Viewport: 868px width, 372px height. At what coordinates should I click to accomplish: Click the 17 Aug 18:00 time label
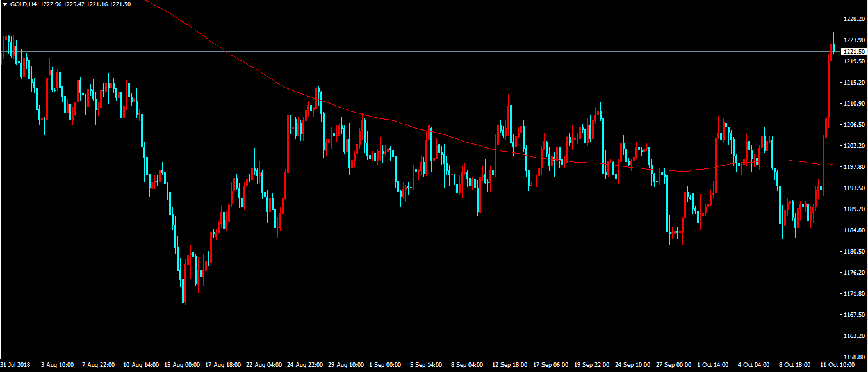point(222,365)
